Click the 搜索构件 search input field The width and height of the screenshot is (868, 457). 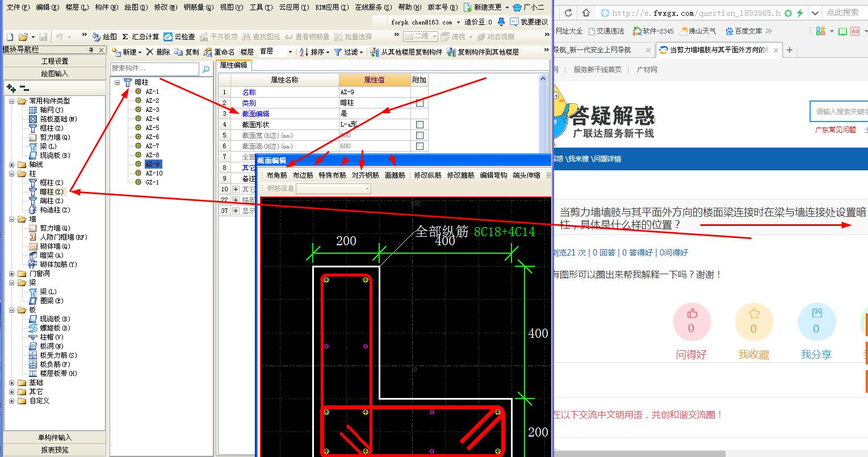point(155,69)
